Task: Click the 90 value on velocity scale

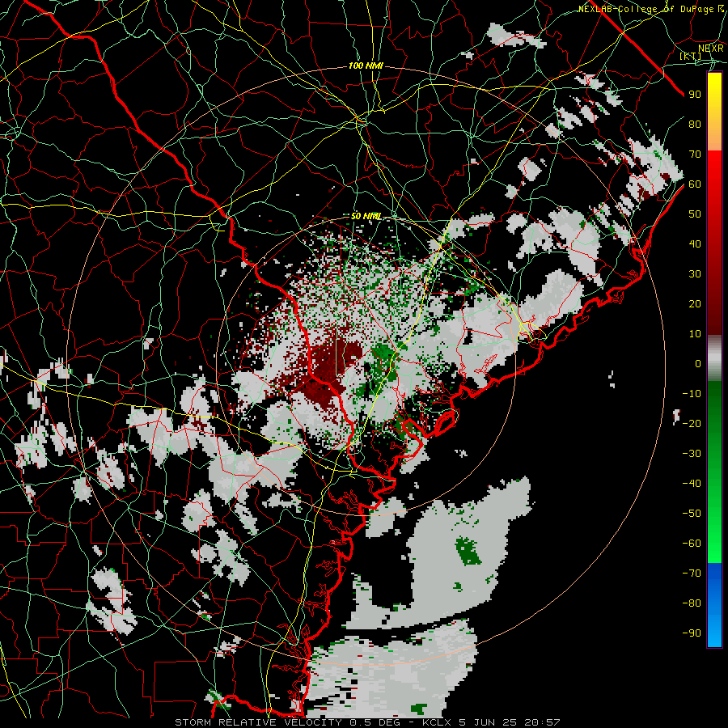Action: click(695, 95)
